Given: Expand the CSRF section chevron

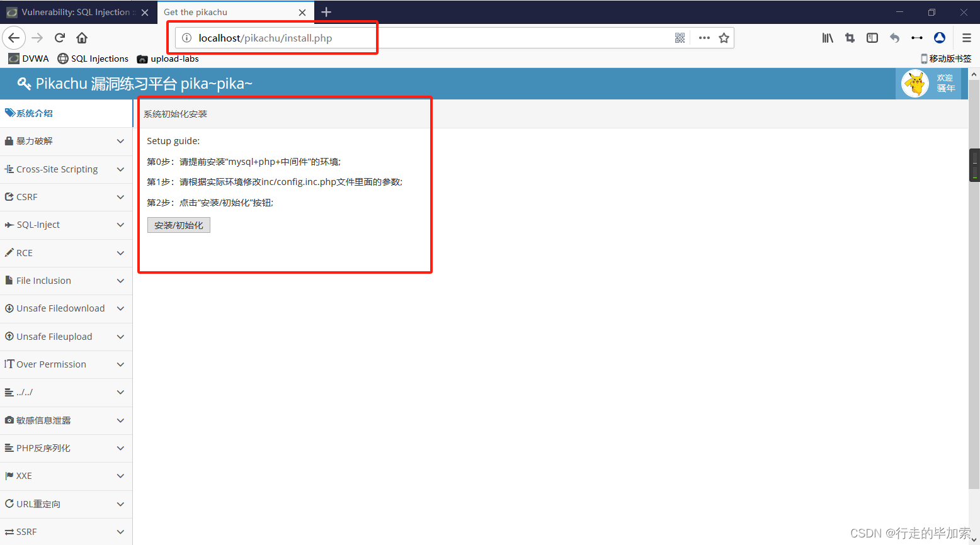Looking at the screenshot, I should click(x=120, y=197).
